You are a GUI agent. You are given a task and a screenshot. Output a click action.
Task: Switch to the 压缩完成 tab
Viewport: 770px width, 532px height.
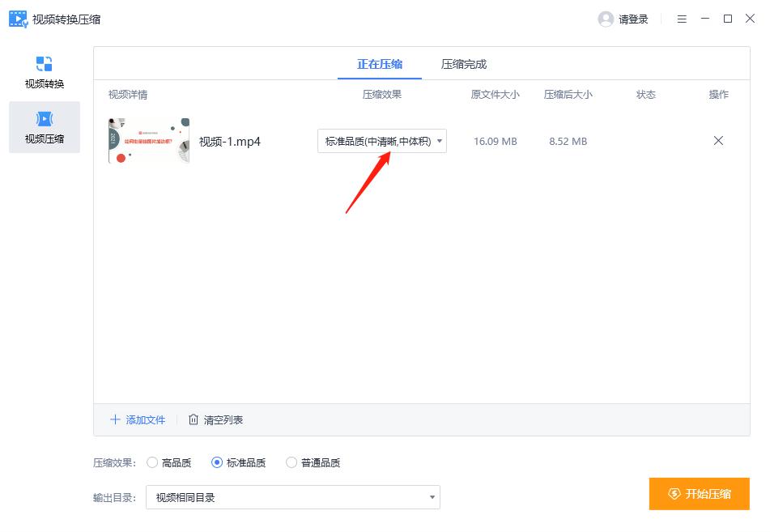[x=462, y=62]
